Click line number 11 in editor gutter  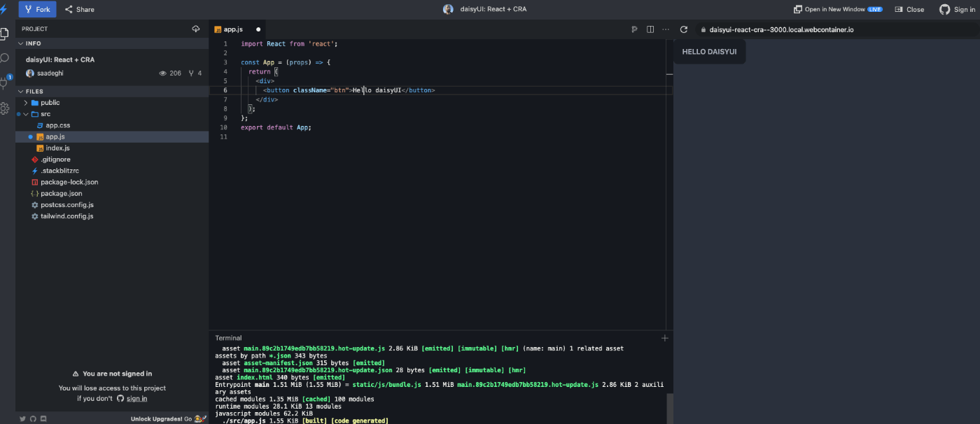pyautogui.click(x=223, y=136)
